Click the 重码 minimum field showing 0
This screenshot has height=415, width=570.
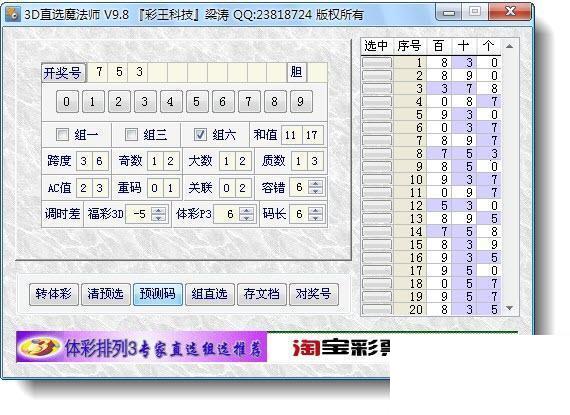pyautogui.click(x=154, y=188)
